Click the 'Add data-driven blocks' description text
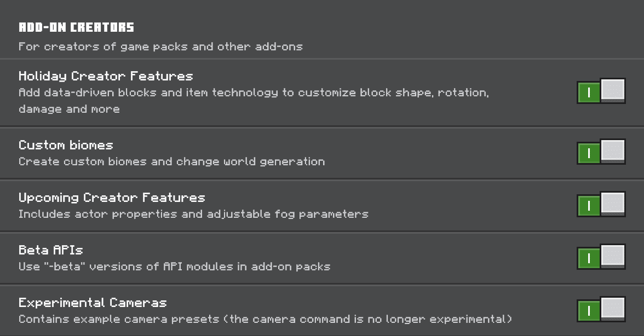This screenshot has width=644, height=336. [x=254, y=101]
